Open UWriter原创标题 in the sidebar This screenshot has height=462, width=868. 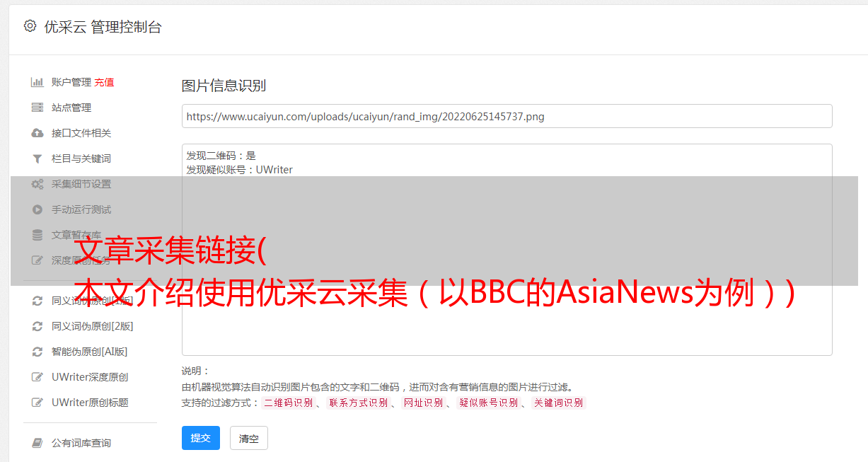(90, 403)
